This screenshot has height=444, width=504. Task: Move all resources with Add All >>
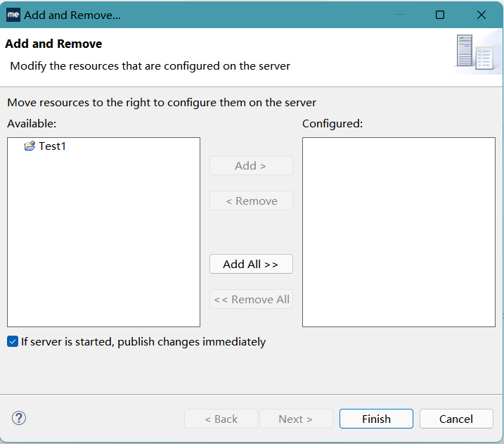tap(251, 264)
